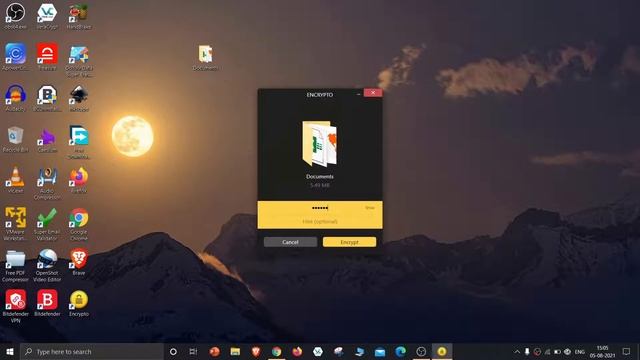Open the Inkscape desktop shortcut
640x360 pixels.
[79, 98]
